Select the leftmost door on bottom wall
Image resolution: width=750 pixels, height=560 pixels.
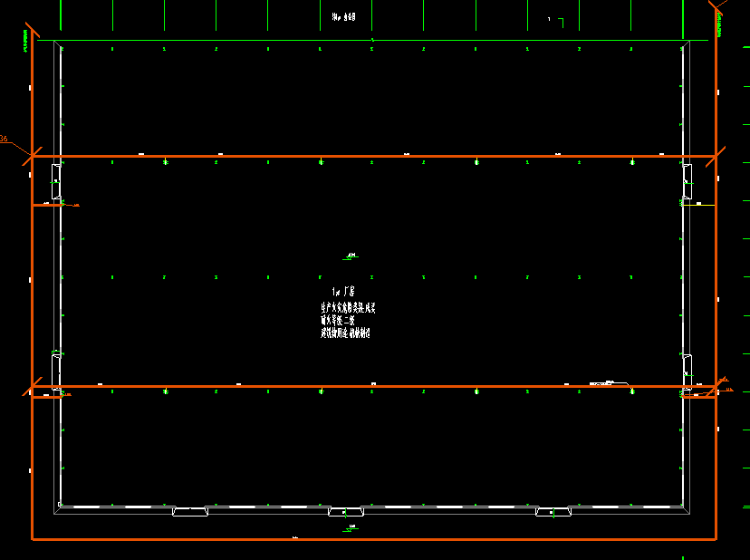190,512
